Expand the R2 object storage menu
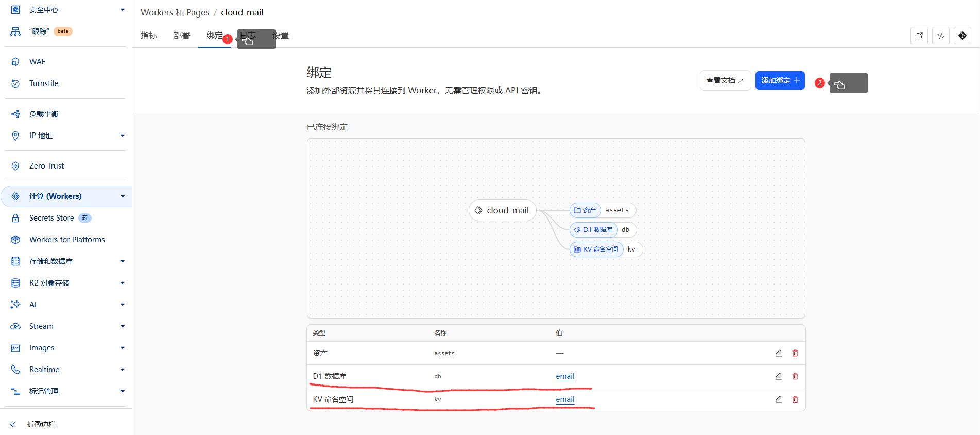The width and height of the screenshot is (980, 435). pos(122,283)
